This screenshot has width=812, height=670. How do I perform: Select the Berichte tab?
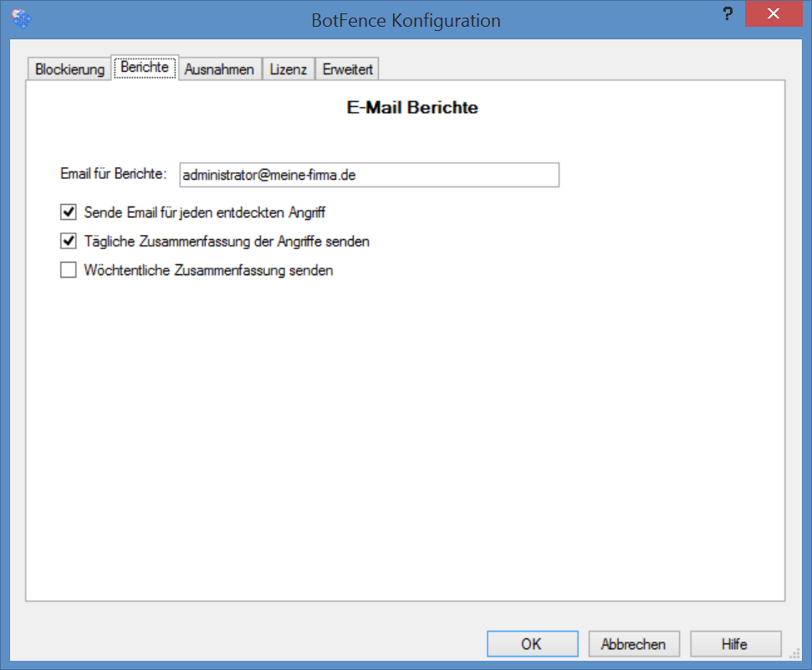[145, 68]
